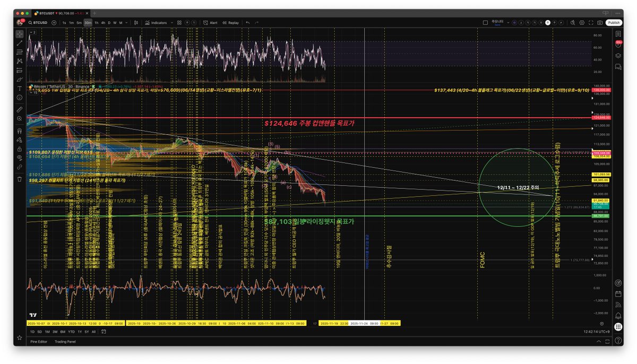Screen dimensions: 637x364
Task: Switch to 1h timeframe
Action: 96,23
